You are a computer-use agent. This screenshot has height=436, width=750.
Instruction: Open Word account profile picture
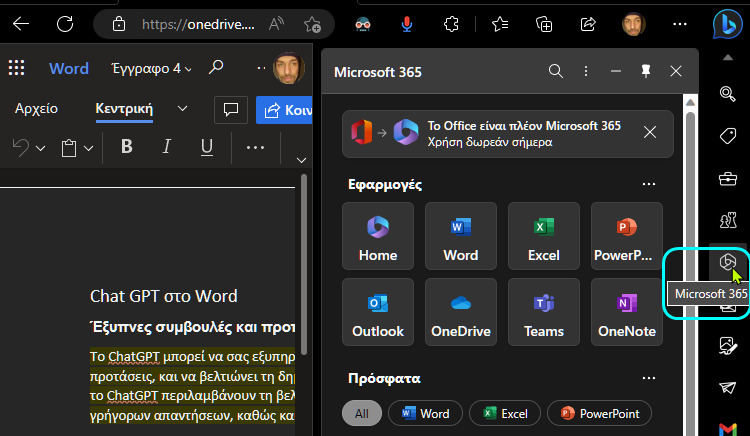pos(288,68)
